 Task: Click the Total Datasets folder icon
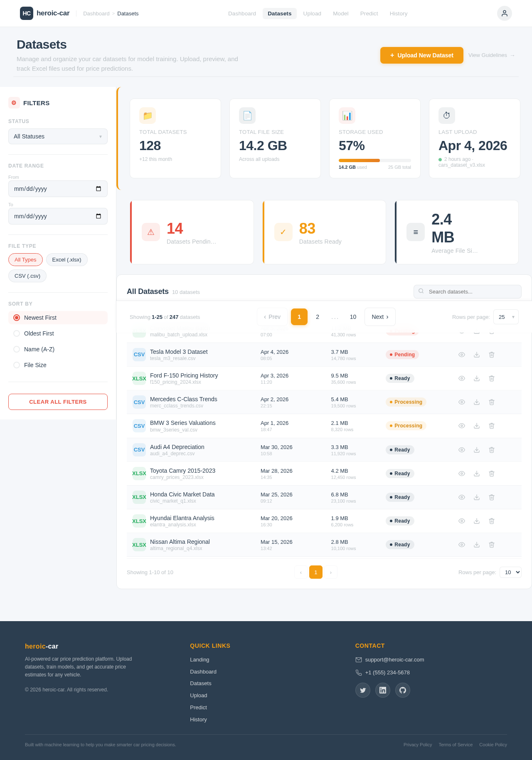[148, 116]
